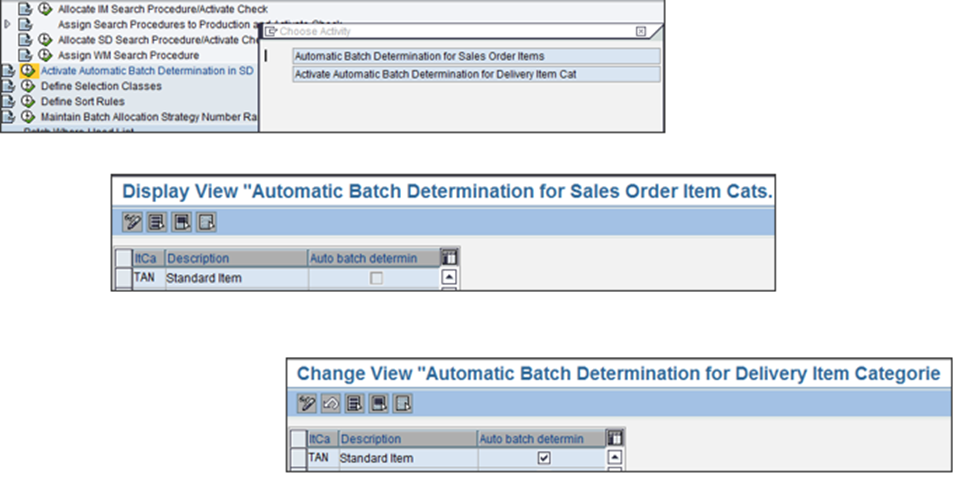This screenshot has height=492, width=975.
Task: Untick Auto batch determin checkbox in Change View
Action: pos(544,458)
